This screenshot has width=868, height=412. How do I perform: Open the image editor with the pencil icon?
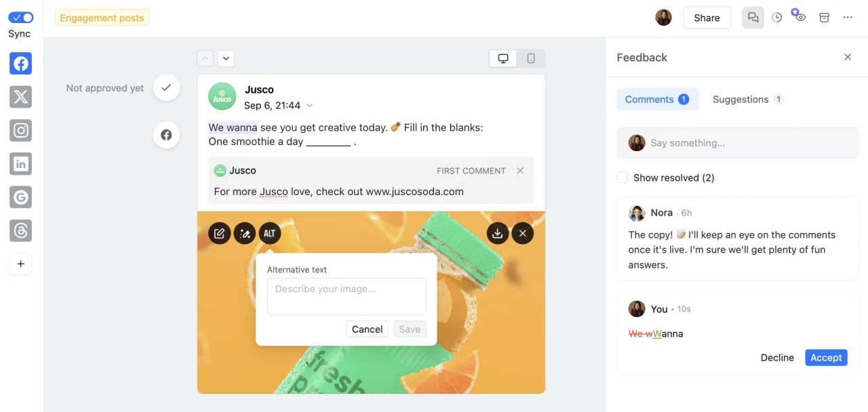(219, 233)
